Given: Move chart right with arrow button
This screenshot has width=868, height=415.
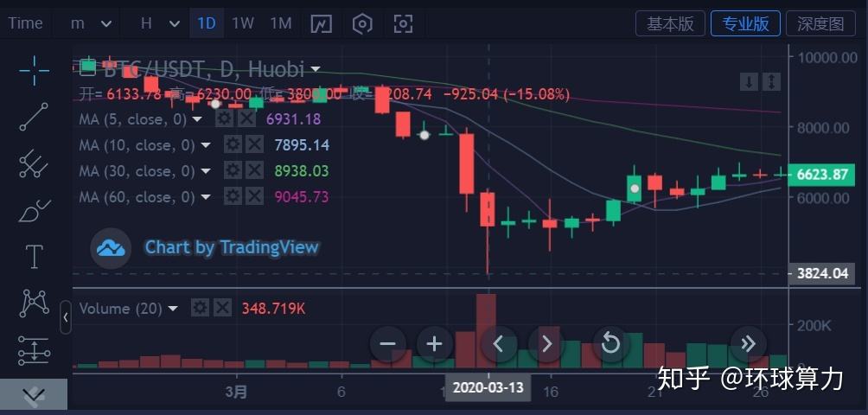Looking at the screenshot, I should click(546, 344).
